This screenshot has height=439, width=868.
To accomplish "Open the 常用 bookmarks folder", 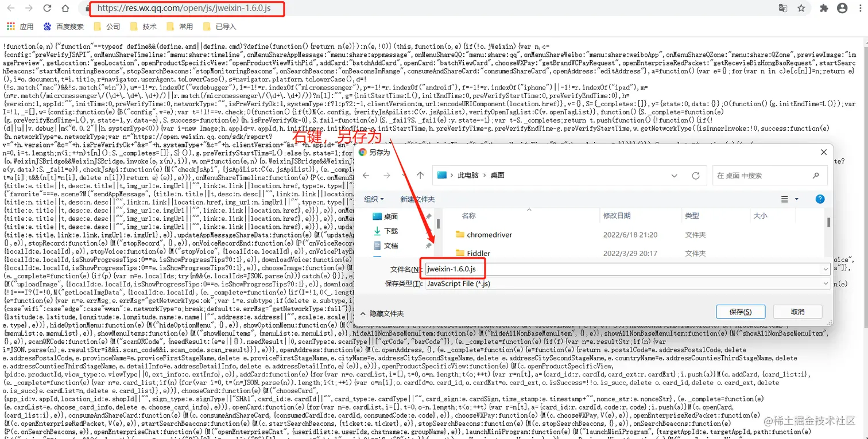I will [180, 26].
